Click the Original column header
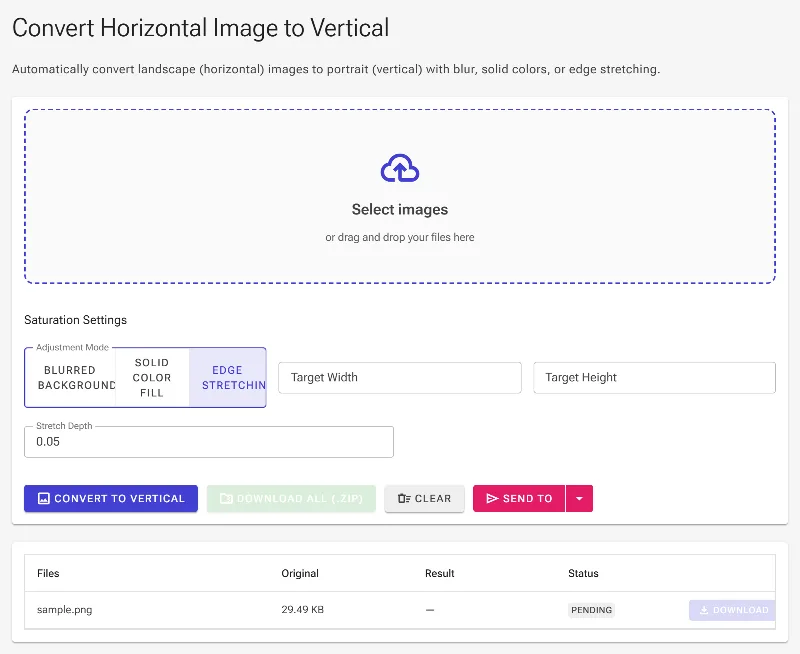Image resolution: width=800 pixels, height=654 pixels. click(300, 573)
